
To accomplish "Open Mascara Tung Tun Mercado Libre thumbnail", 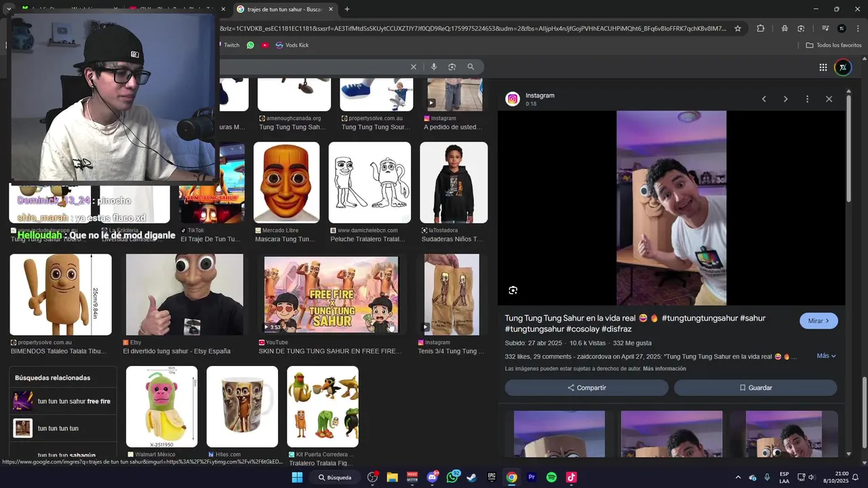I will click(286, 182).
